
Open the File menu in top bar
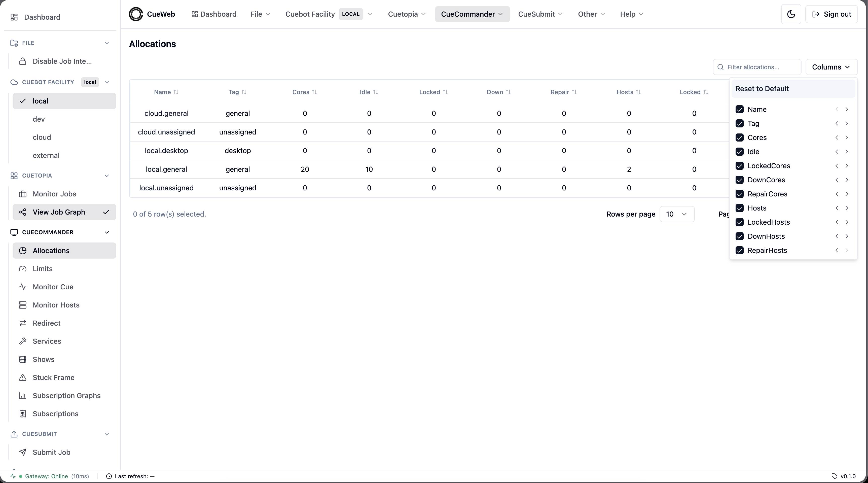tap(260, 14)
